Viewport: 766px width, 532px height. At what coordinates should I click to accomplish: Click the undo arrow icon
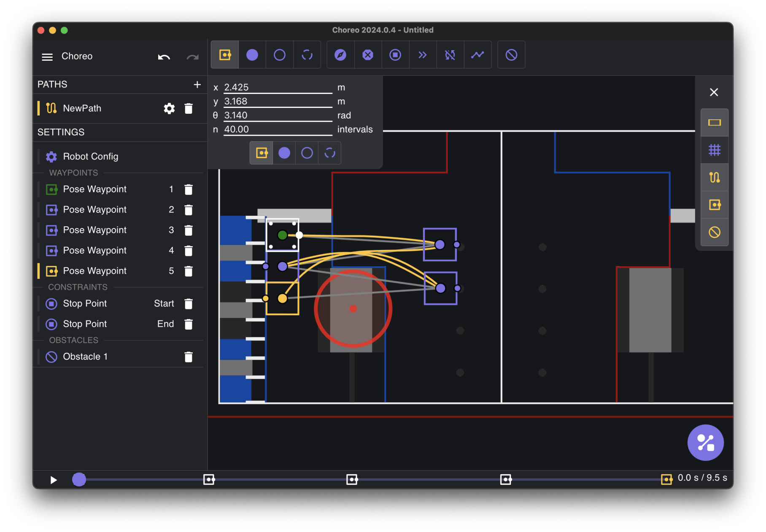tap(164, 56)
